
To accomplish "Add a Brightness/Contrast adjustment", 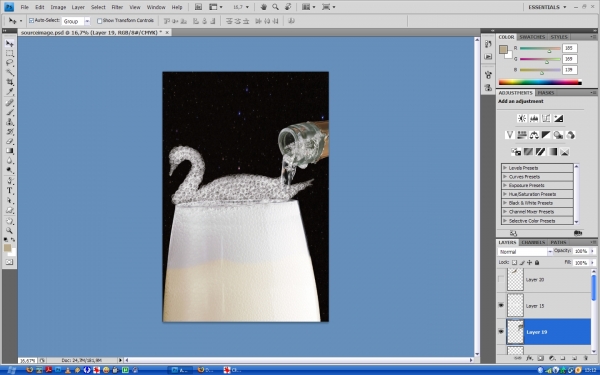I will click(522, 118).
